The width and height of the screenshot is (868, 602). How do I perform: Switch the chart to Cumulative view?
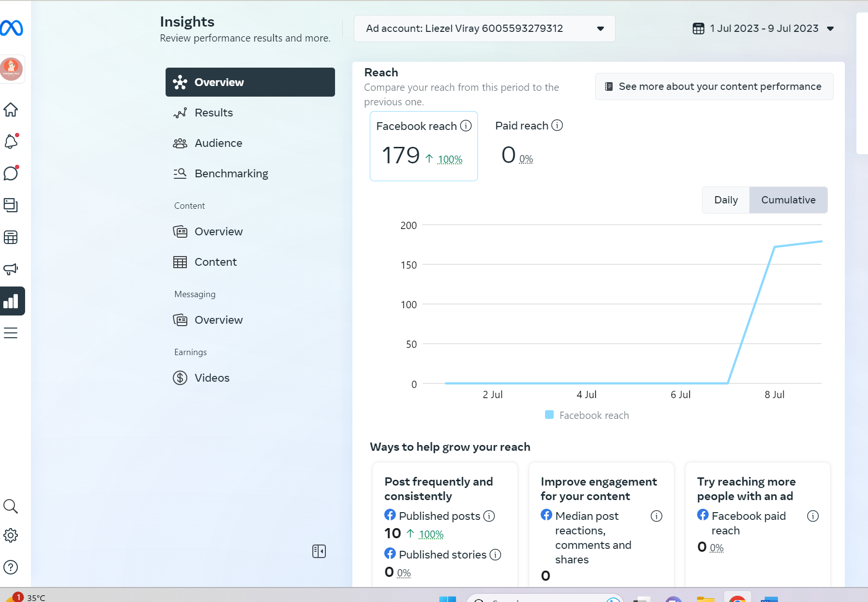point(788,200)
